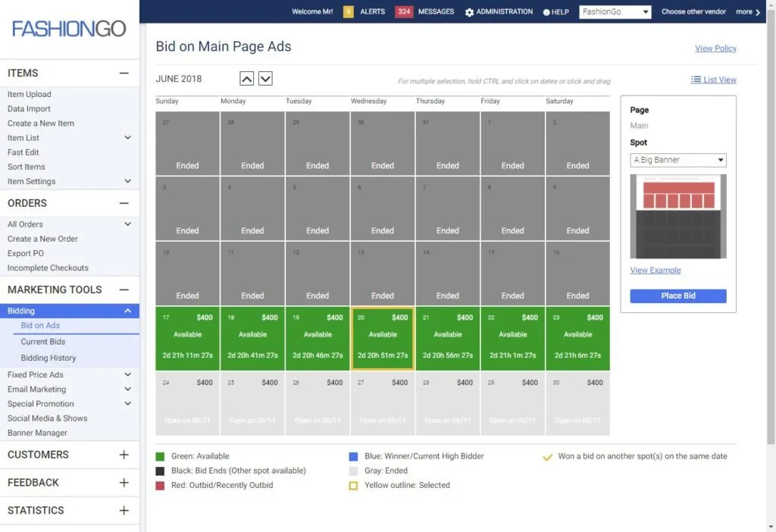Viewport: 776px width, 532px height.
Task: Expand the FEEDBACK section
Action: 124,483
